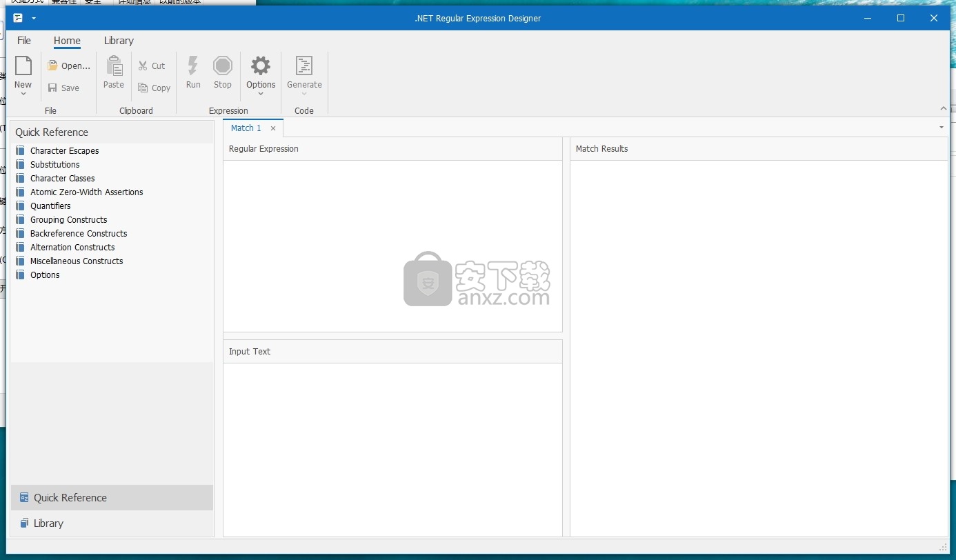This screenshot has height=560, width=956.
Task: Switch to the Library ribbon tab
Action: pos(119,41)
